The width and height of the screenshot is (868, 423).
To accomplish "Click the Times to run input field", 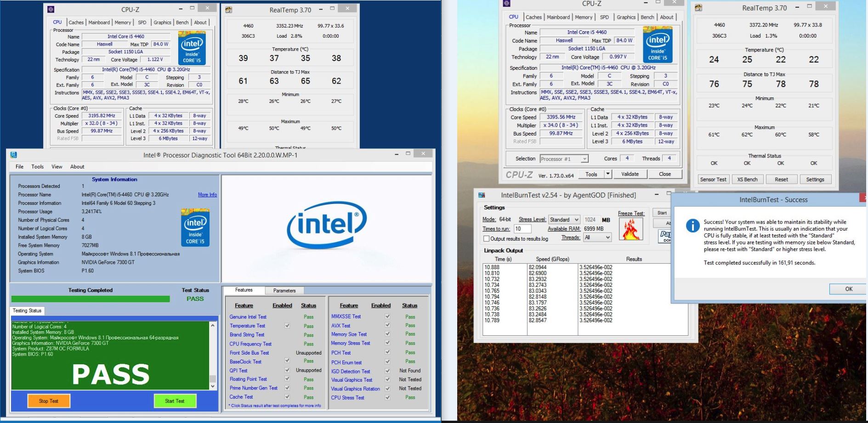I will (522, 229).
